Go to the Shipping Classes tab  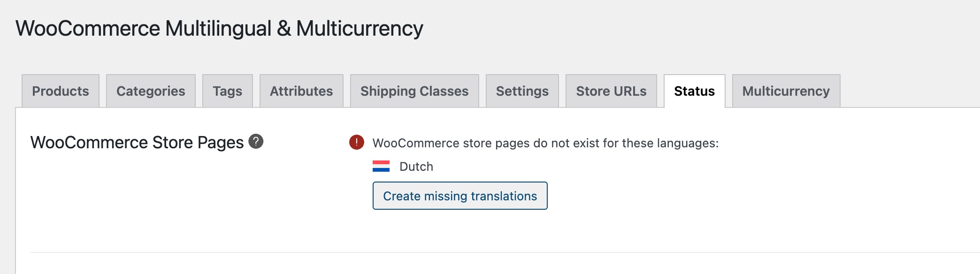(x=414, y=91)
